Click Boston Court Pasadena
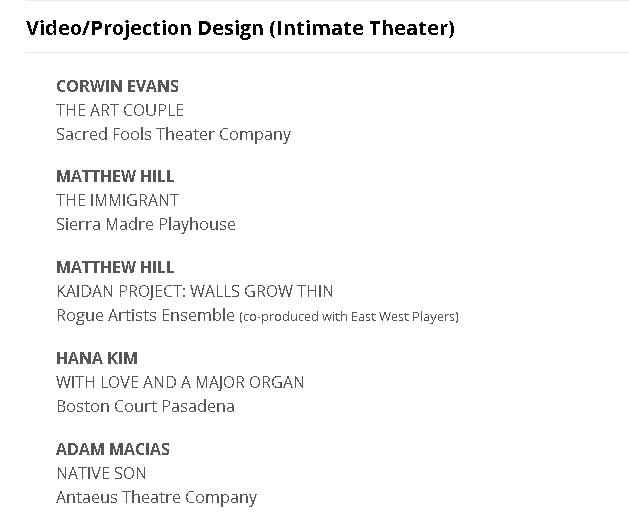Screen dimensions: 629x531 (x=143, y=406)
